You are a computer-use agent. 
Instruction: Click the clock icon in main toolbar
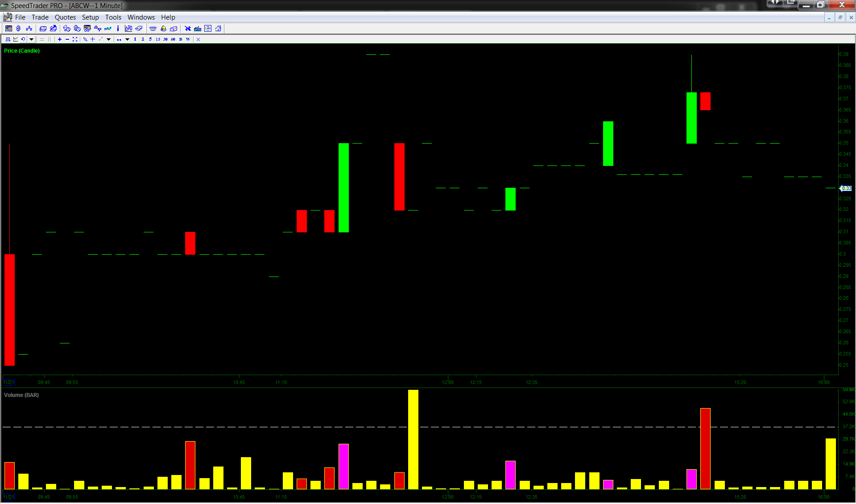tap(208, 29)
